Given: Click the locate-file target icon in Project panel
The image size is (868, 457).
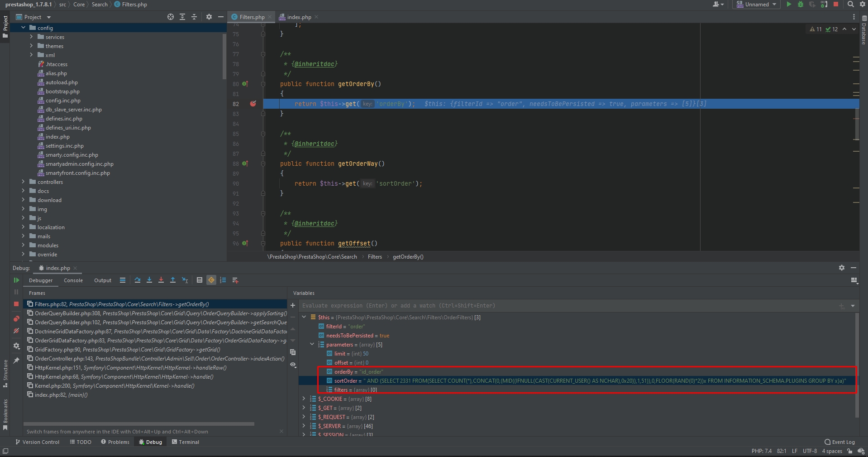Looking at the screenshot, I should click(171, 17).
